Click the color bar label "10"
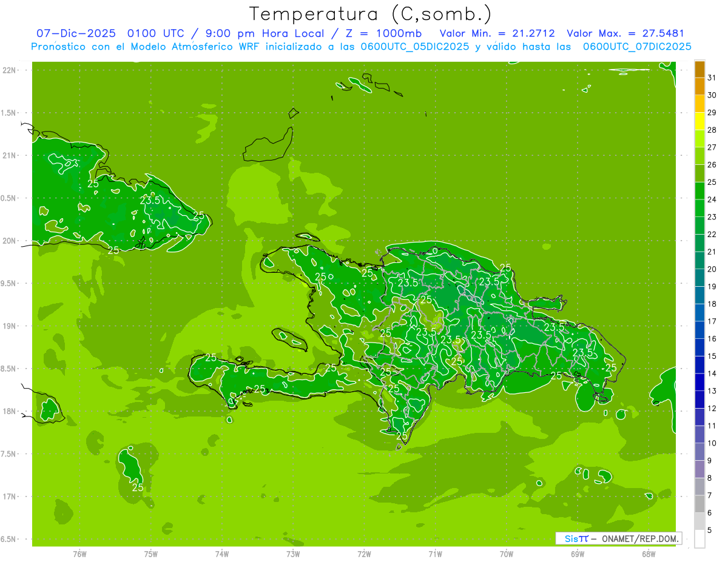Image resolution: width=728 pixels, height=562 pixels. click(x=712, y=443)
